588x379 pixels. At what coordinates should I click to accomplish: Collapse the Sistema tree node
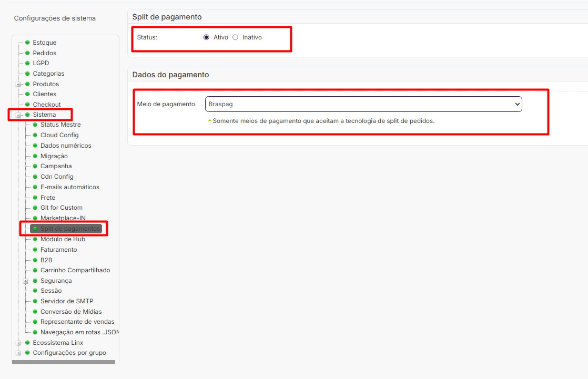[18, 115]
